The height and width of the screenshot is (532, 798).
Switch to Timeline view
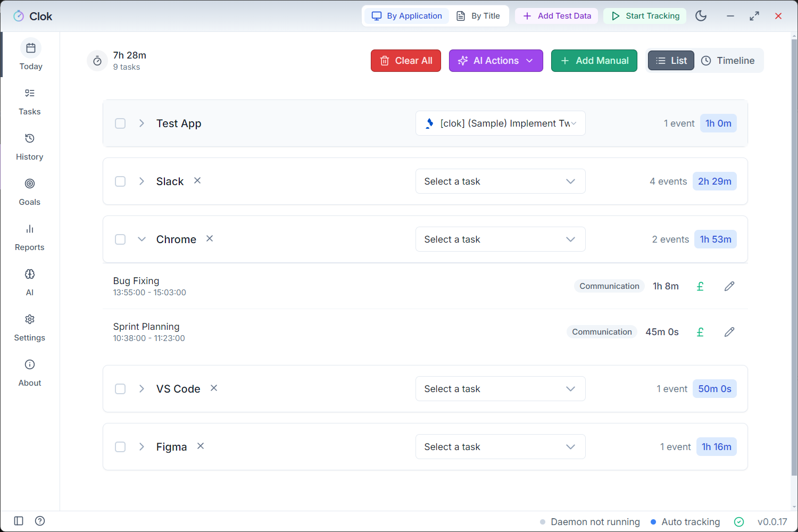click(x=728, y=61)
